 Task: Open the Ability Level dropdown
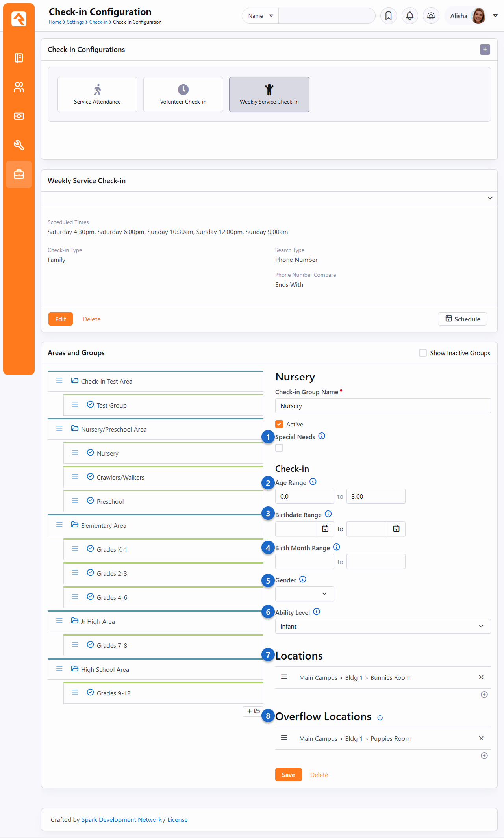tap(383, 626)
